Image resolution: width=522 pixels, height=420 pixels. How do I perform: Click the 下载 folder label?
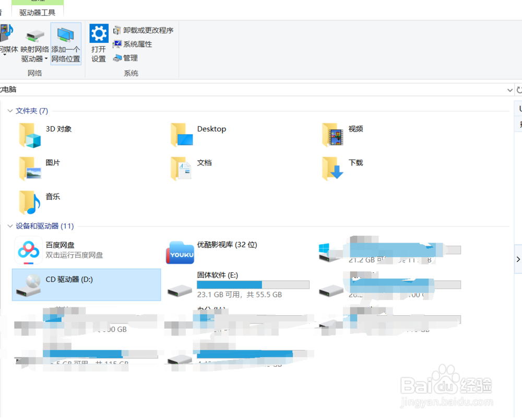coord(355,163)
